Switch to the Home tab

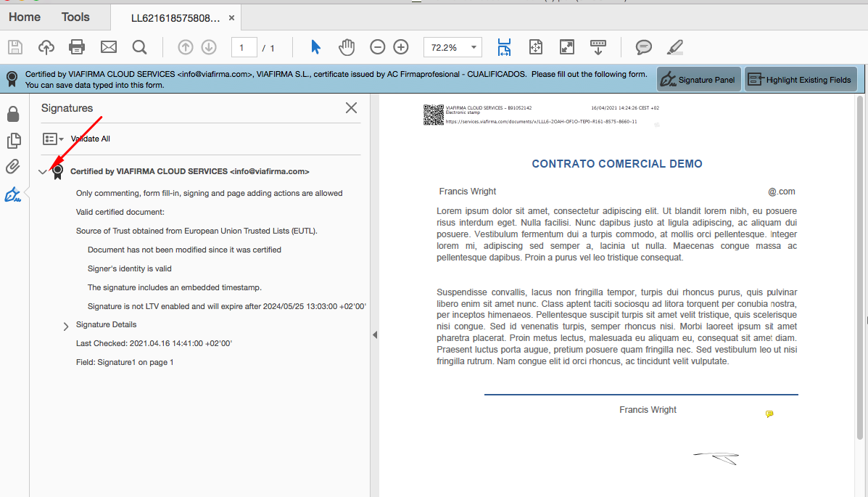pyautogui.click(x=25, y=17)
